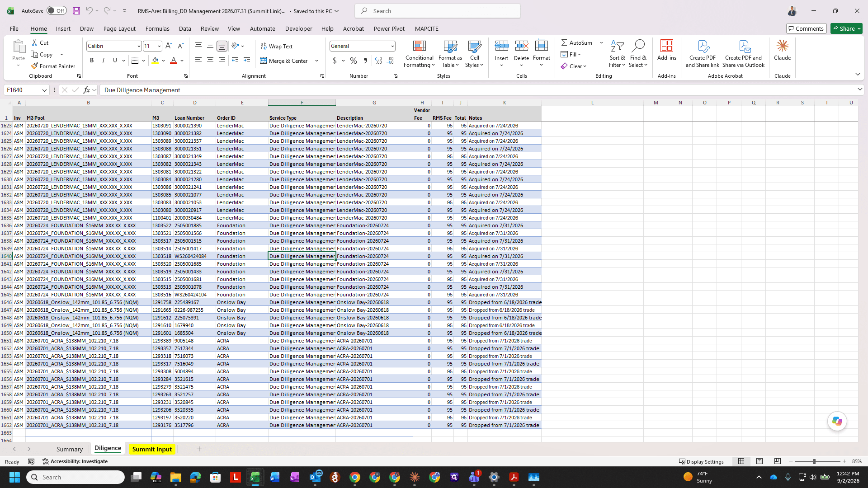The height and width of the screenshot is (488, 868).
Task: Click the Insert Function fx icon
Action: (x=87, y=90)
